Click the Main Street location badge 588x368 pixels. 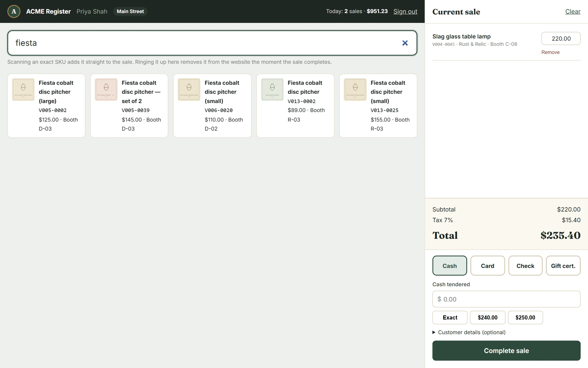pos(130,11)
